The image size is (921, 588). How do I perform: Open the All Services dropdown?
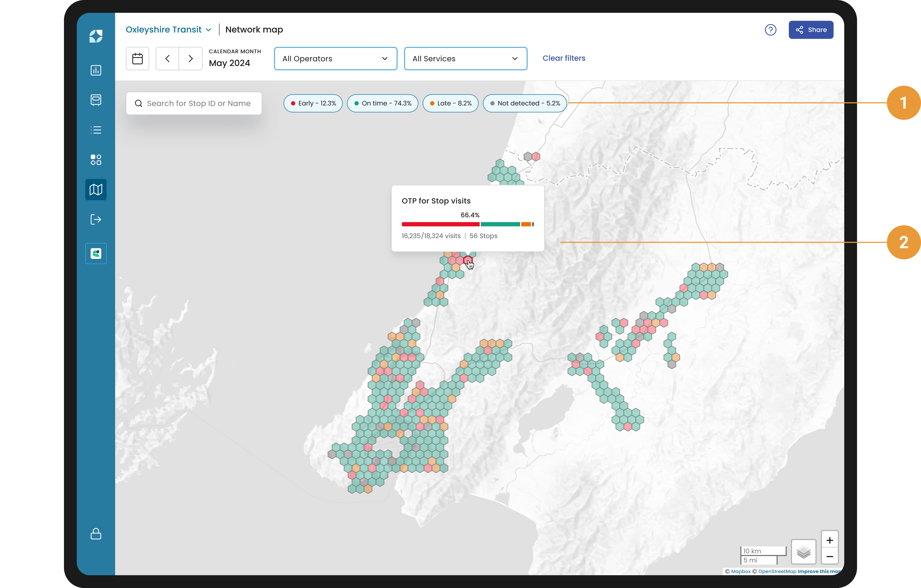pos(465,59)
